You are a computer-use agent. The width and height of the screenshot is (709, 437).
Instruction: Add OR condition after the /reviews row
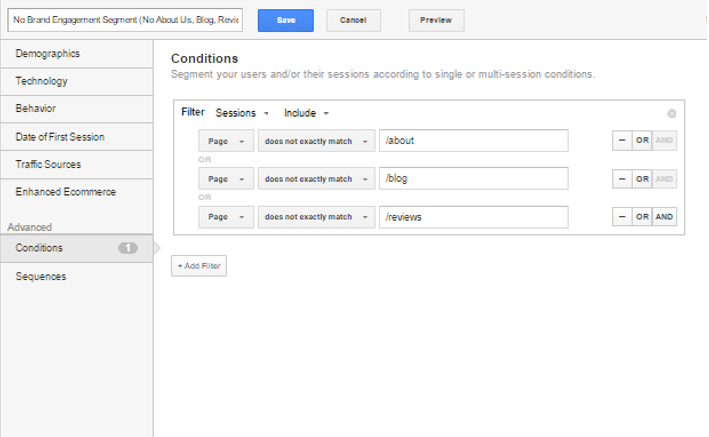point(642,217)
